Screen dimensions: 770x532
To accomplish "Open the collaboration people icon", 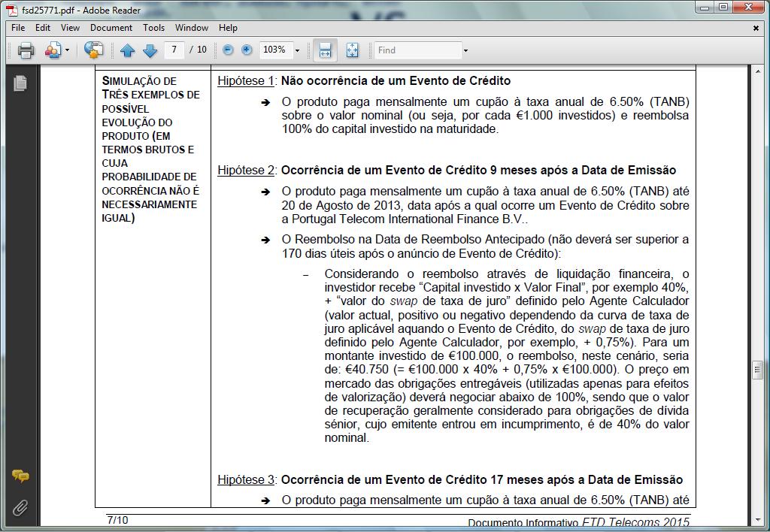I will [53, 50].
